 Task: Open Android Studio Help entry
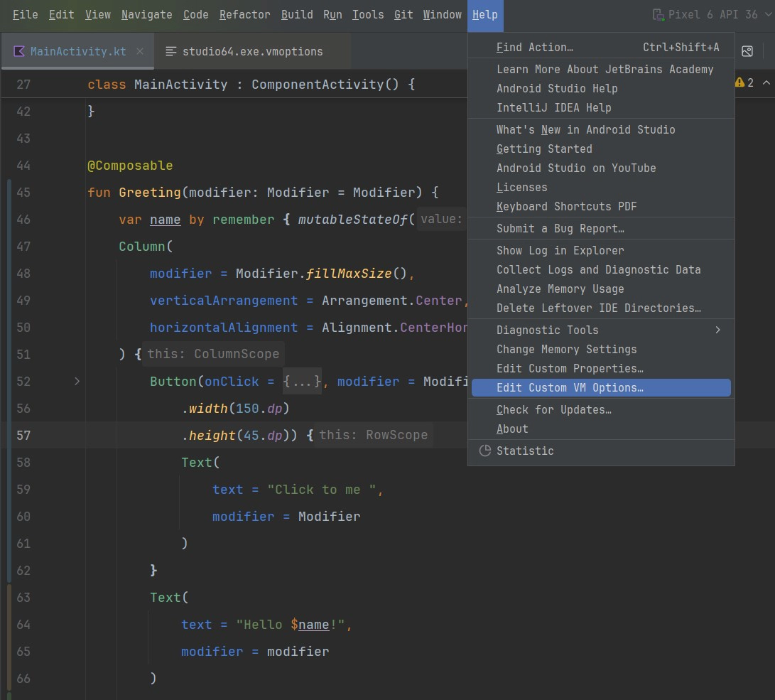point(601,89)
